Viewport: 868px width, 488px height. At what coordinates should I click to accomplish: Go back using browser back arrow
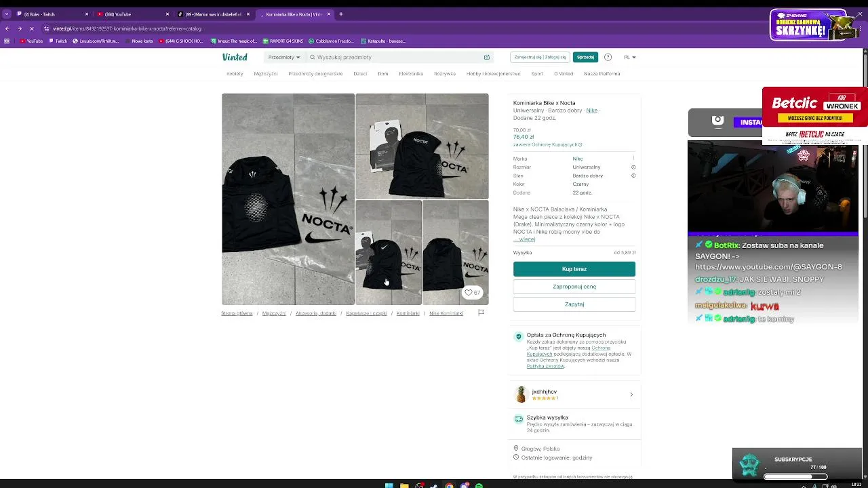pos(7,28)
